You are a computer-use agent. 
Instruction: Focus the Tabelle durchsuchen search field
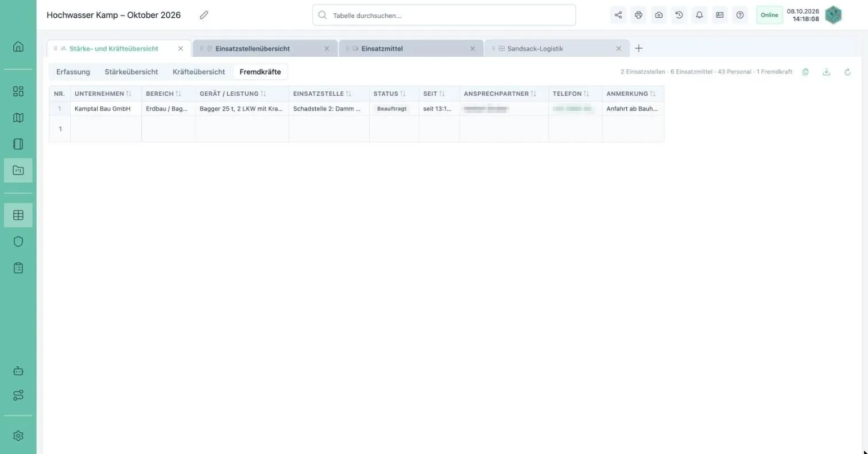click(444, 15)
